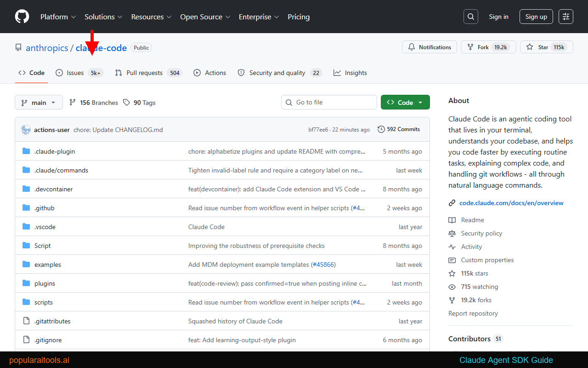Click the branch icon beside 156 Branches

73,102
